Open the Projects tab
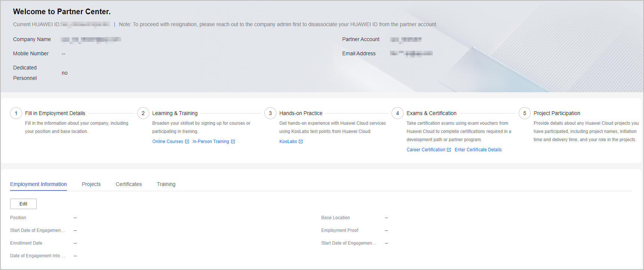 [91, 184]
